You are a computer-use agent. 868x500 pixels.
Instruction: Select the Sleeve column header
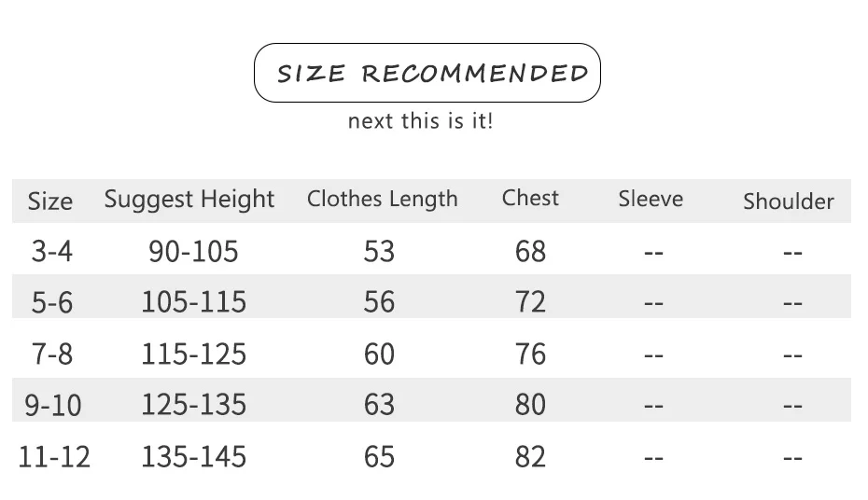(x=651, y=199)
